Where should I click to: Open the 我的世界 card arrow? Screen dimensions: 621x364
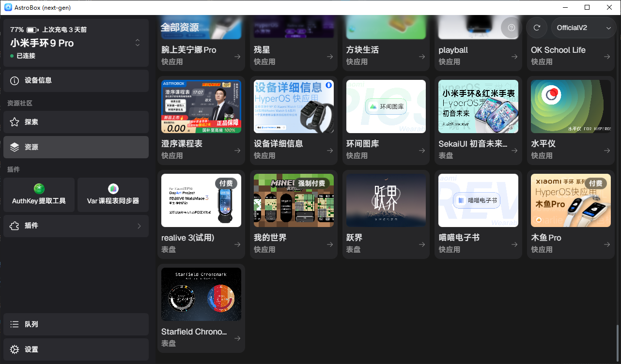coord(330,244)
